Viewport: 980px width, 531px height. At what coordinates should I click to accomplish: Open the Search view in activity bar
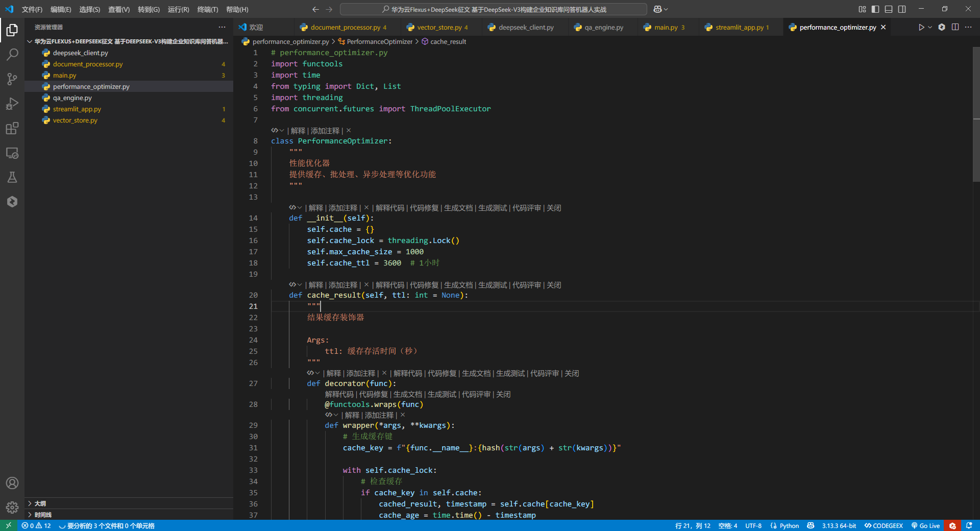pyautogui.click(x=12, y=54)
